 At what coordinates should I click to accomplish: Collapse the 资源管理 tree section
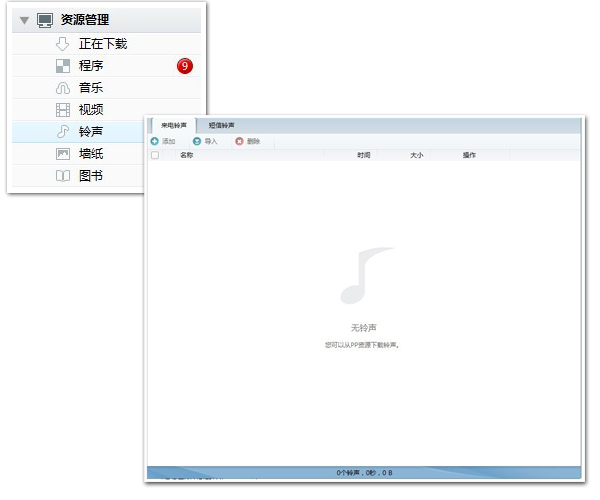coord(24,20)
